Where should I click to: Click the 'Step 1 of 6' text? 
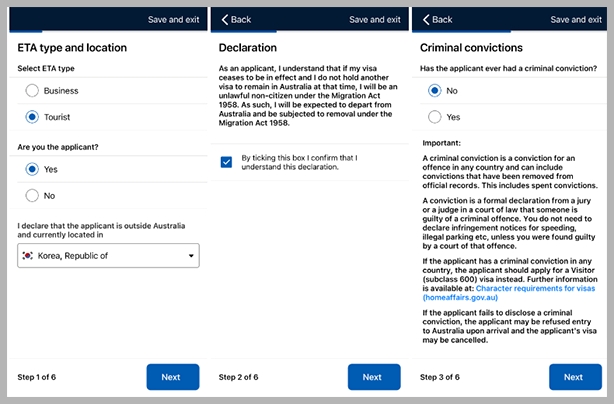click(x=36, y=377)
